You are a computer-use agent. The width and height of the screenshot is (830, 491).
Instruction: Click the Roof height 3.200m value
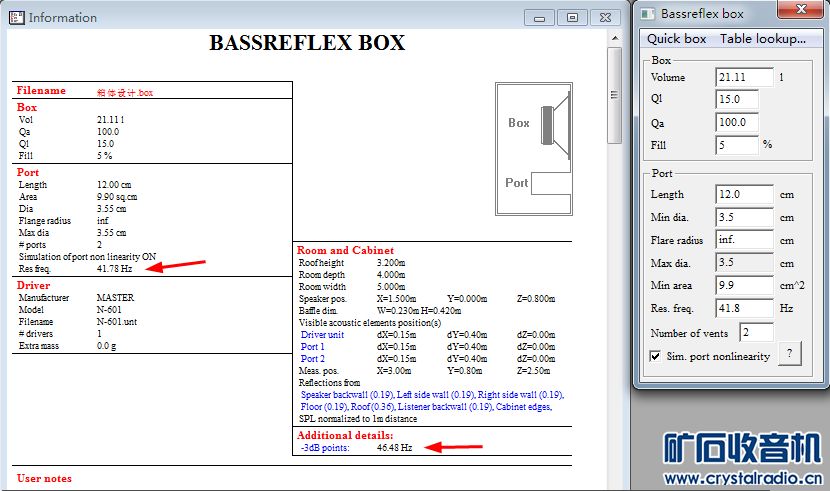tap(391, 262)
